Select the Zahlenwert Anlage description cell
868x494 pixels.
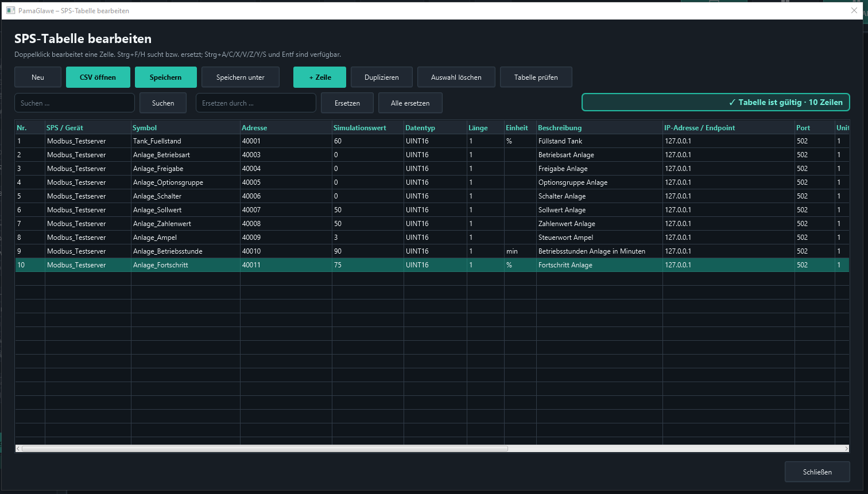click(x=599, y=224)
